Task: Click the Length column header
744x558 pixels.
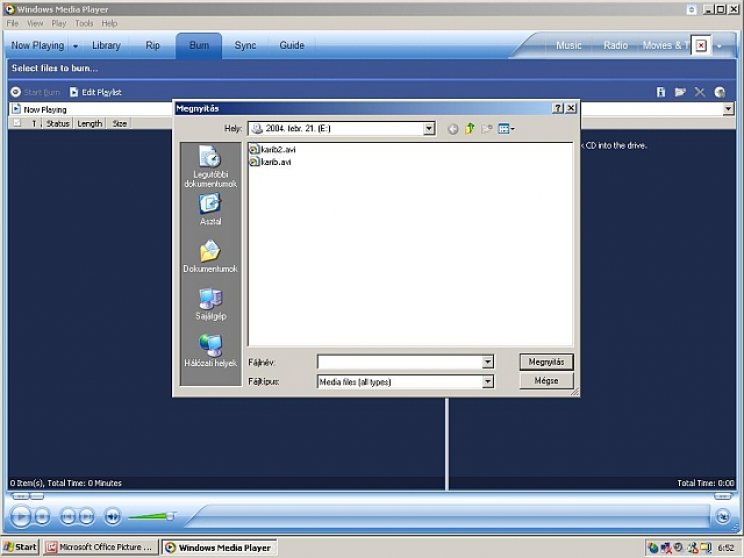Action: (90, 123)
